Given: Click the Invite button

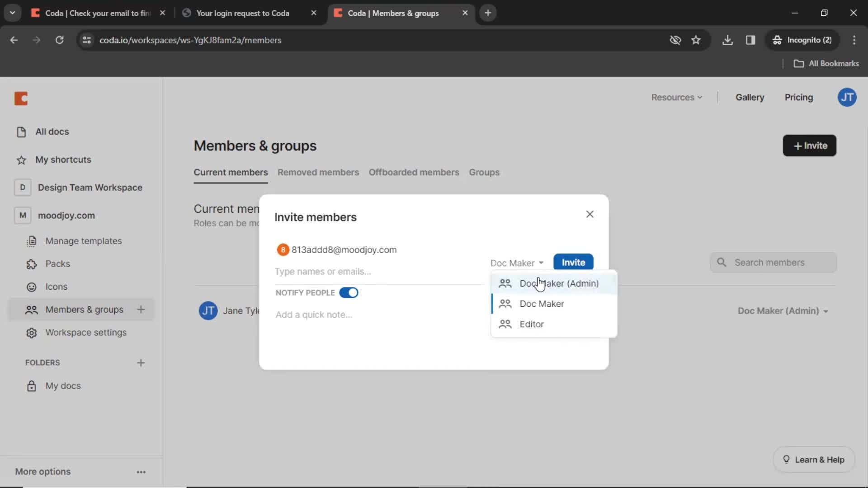Looking at the screenshot, I should tap(573, 262).
